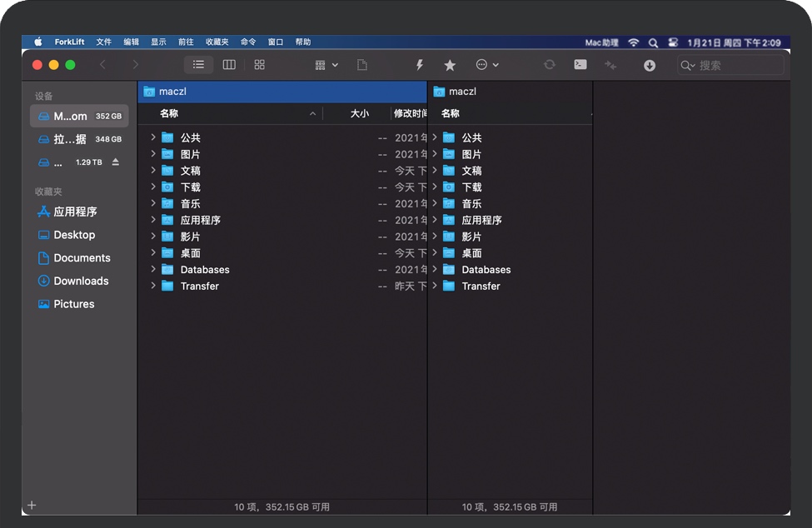
Task: Open the ellipsis actions dropdown
Action: tap(486, 65)
